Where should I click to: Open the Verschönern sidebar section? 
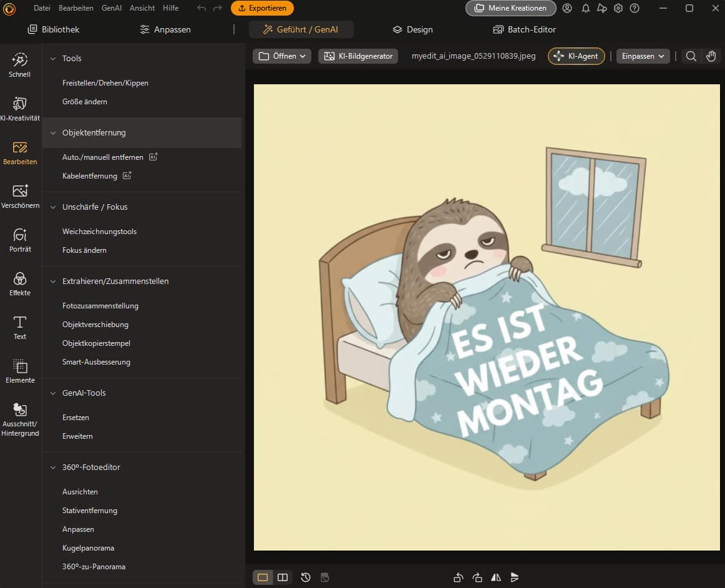pos(19,196)
